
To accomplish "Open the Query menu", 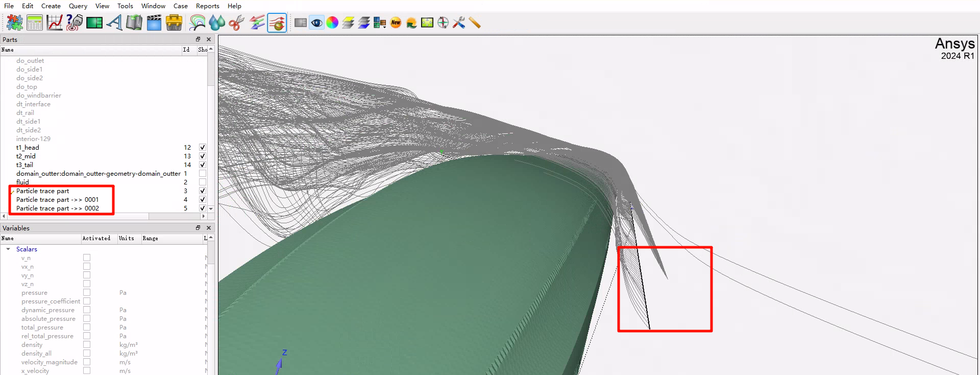I will 78,6.
